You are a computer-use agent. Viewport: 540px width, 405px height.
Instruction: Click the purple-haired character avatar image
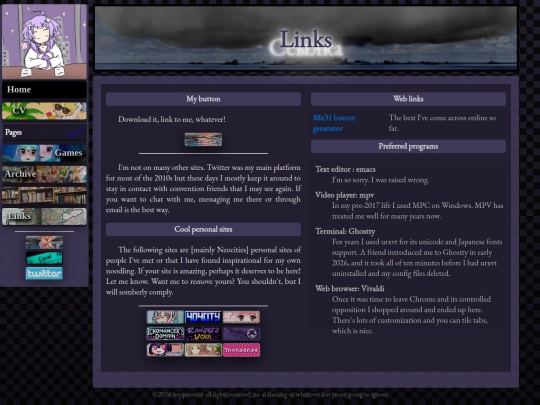click(x=44, y=41)
